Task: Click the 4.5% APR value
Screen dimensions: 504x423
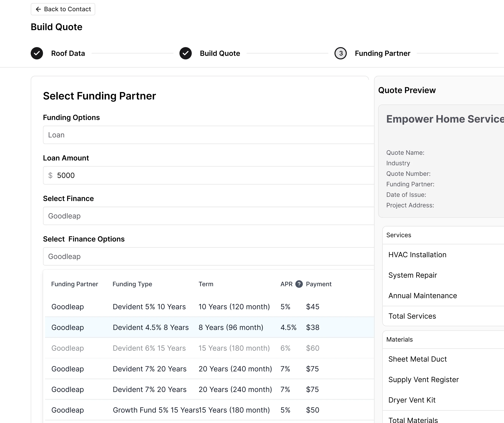Action: tap(288, 327)
